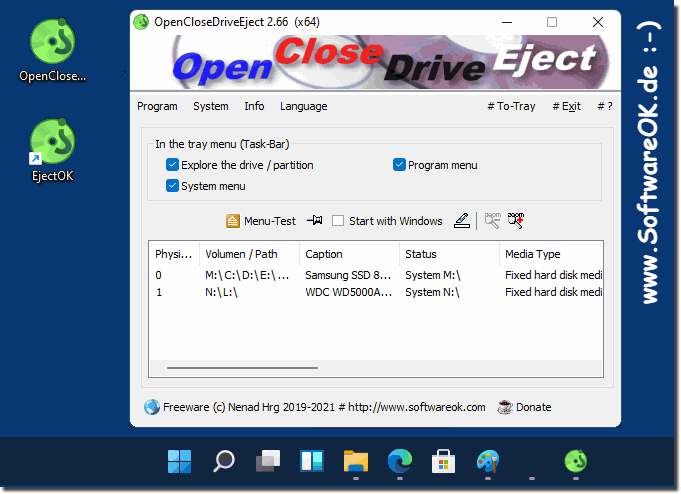Click the globe icon next to Freeware
681x494 pixels.
(x=152, y=407)
